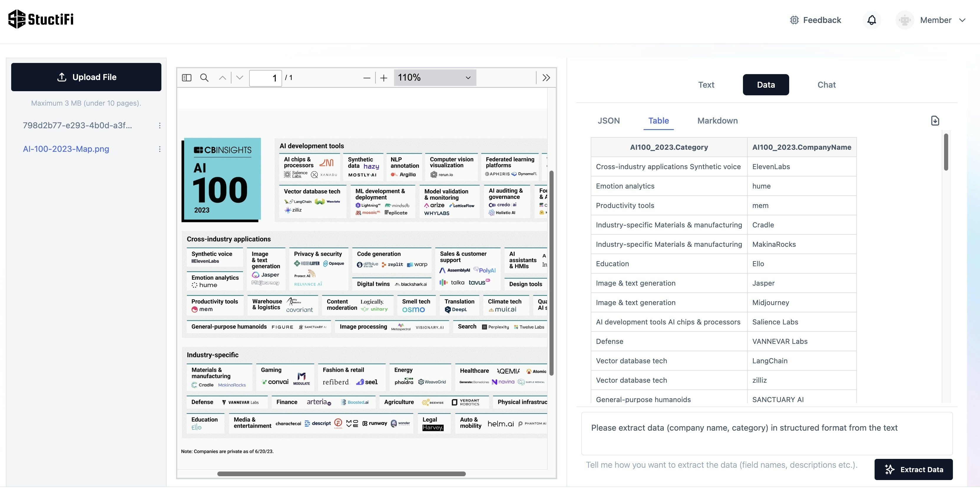Zoom out with the minus icon

click(366, 78)
